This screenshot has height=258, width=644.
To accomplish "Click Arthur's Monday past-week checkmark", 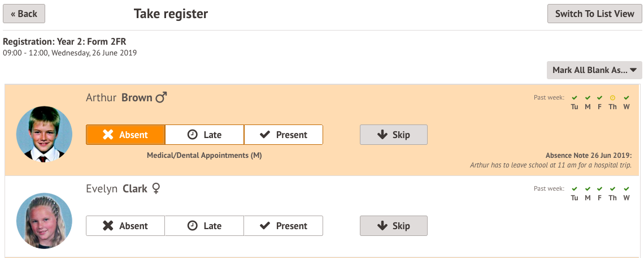I will [588, 98].
